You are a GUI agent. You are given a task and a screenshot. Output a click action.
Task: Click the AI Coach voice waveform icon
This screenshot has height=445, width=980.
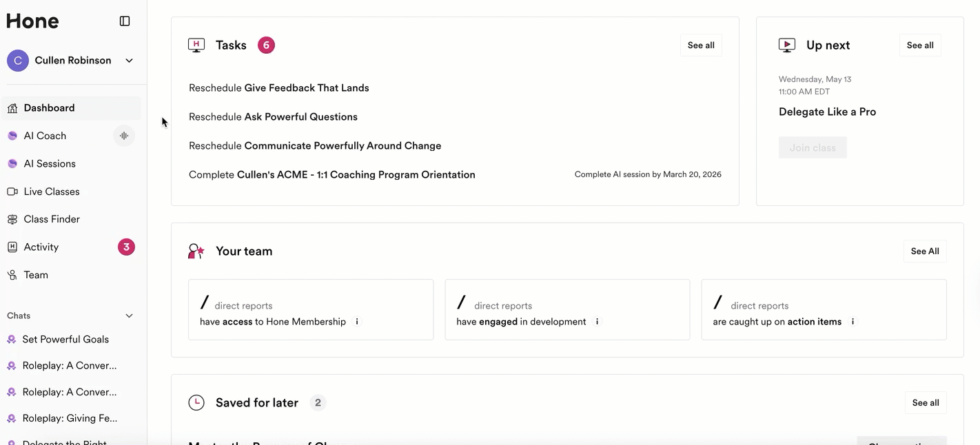point(124,136)
